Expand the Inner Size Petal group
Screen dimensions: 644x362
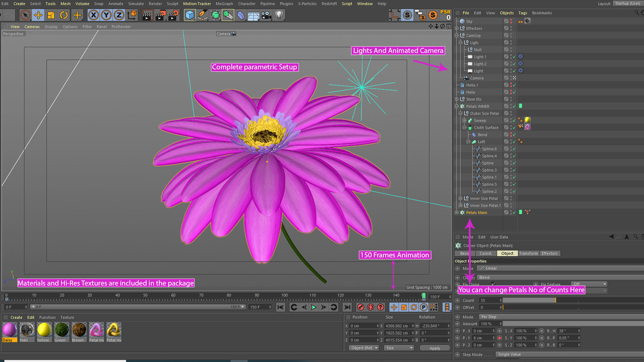[461, 198]
